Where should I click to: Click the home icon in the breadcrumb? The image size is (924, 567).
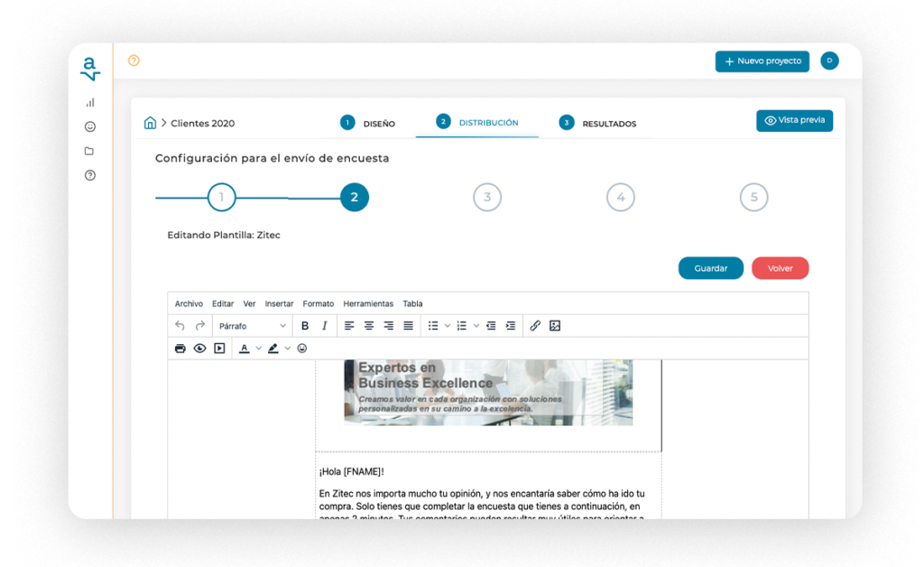[150, 121]
